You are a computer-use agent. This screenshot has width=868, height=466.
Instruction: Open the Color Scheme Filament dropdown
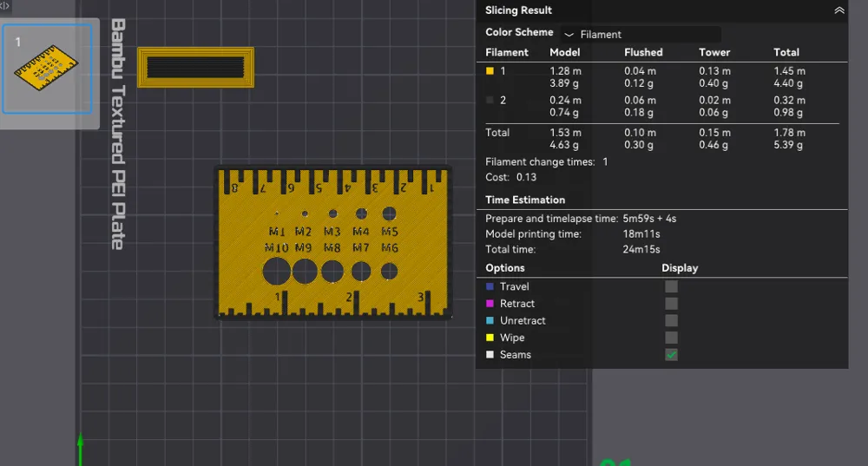point(641,35)
